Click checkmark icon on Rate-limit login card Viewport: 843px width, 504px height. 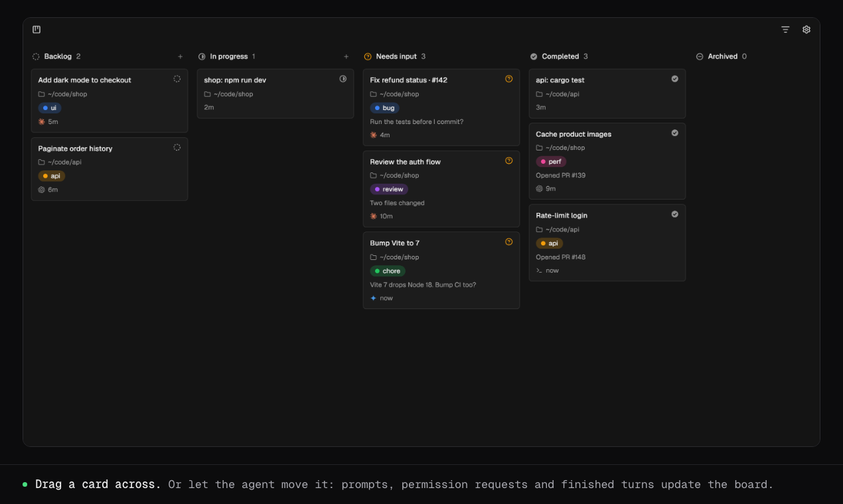coord(674,214)
